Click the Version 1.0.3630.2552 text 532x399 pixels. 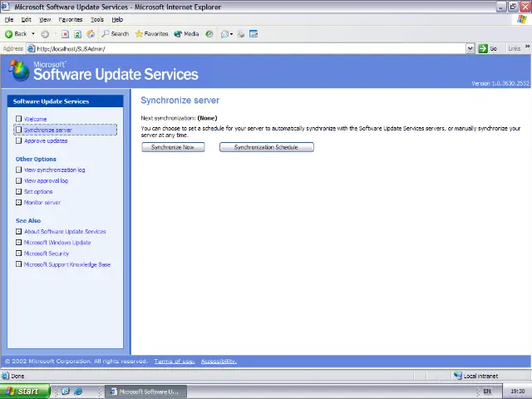pyautogui.click(x=500, y=83)
